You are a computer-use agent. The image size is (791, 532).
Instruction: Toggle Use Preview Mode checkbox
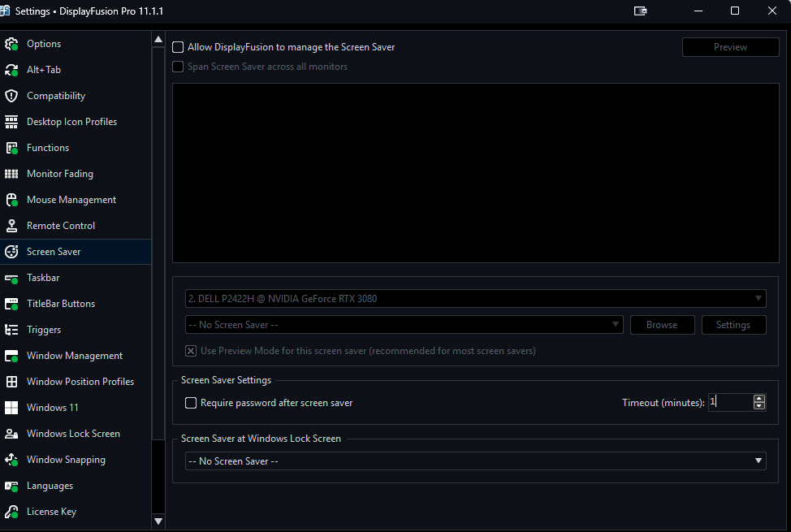coord(191,351)
